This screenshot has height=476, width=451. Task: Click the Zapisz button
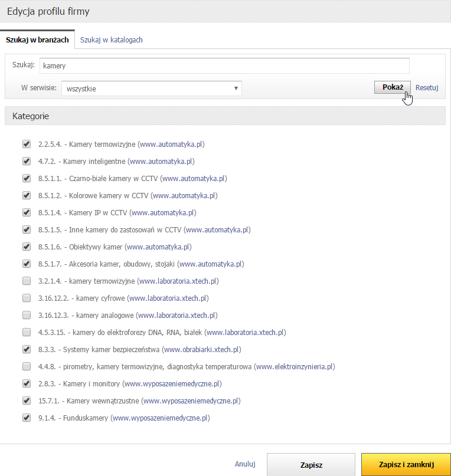click(311, 465)
